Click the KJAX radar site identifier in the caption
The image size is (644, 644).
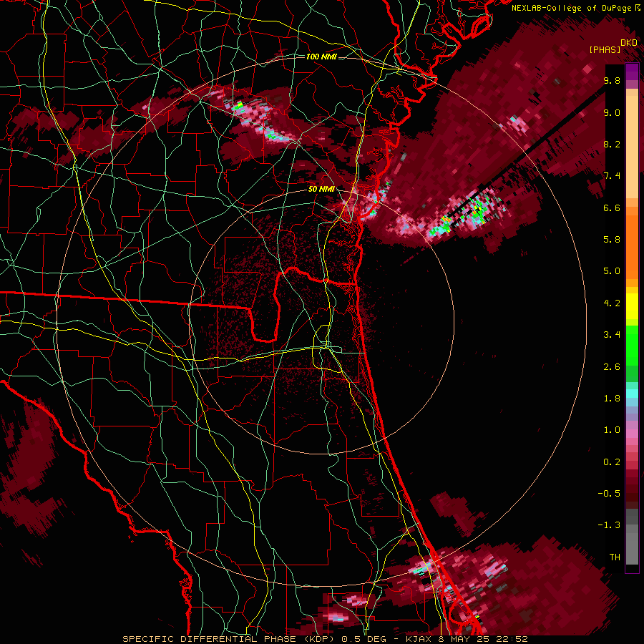[x=419, y=639]
